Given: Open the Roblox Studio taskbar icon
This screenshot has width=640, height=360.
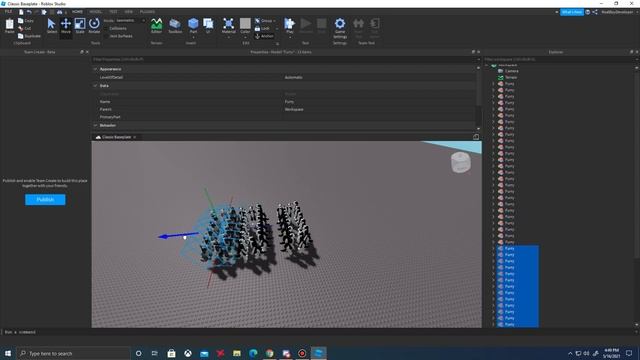Looking at the screenshot, I should tap(318, 353).
